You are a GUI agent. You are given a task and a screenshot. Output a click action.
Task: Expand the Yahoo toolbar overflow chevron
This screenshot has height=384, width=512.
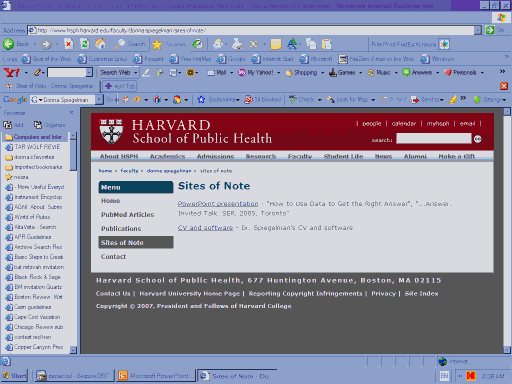[x=502, y=71]
